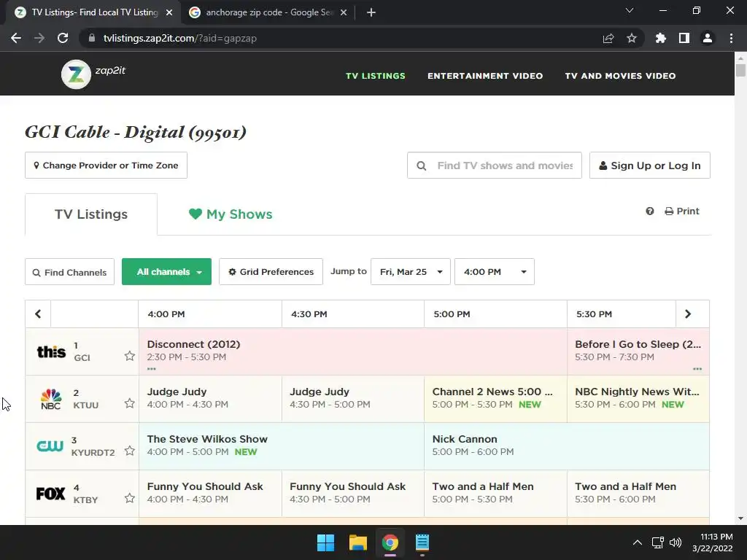Open NBC Nightly News listing

point(638,399)
